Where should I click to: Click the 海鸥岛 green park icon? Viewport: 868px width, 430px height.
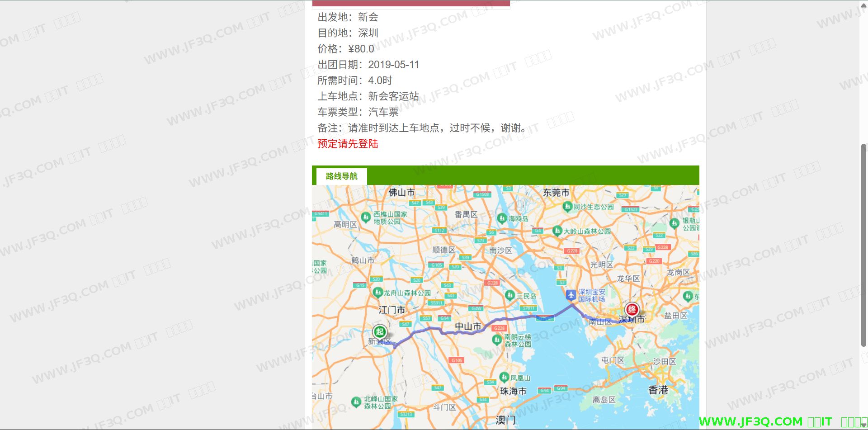pyautogui.click(x=502, y=218)
